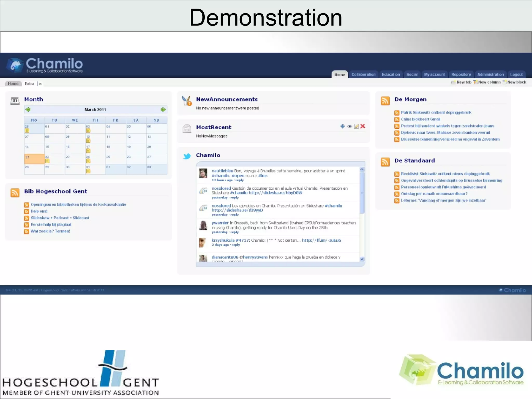The image size is (532, 399).
Task: Open 'Eerste hulp bij plagiaat' feed item
Action: (x=51, y=224)
